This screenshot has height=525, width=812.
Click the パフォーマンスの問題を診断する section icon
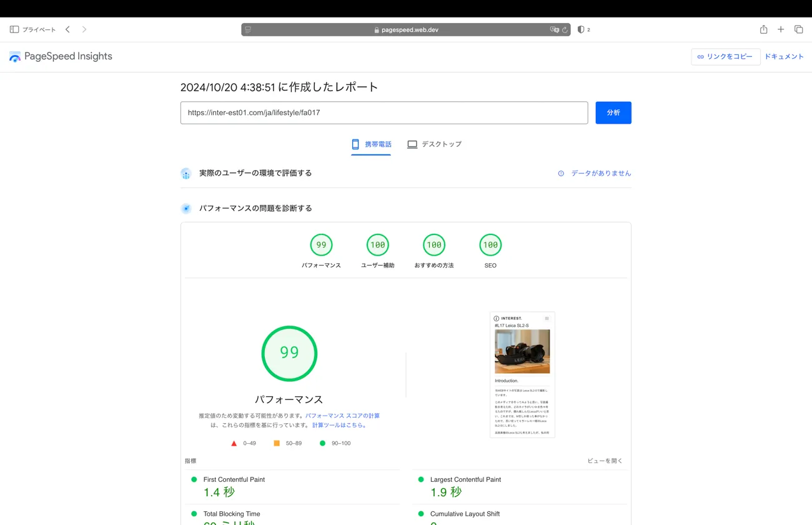tap(186, 208)
